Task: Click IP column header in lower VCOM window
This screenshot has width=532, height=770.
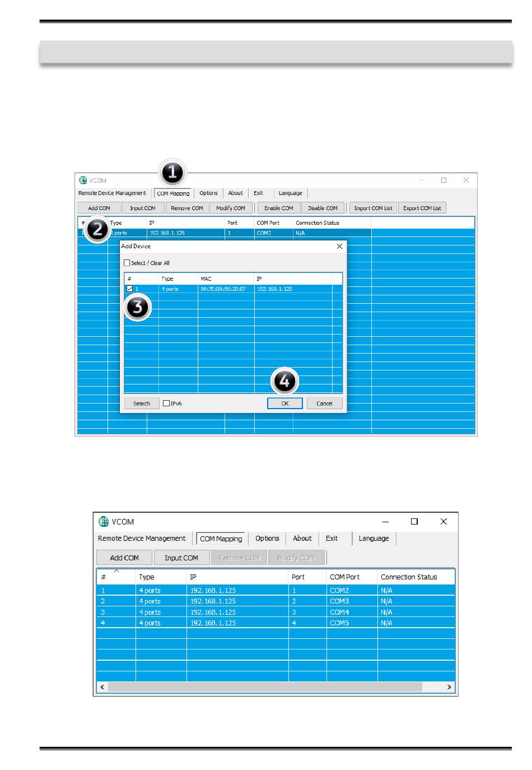Action: (x=237, y=577)
